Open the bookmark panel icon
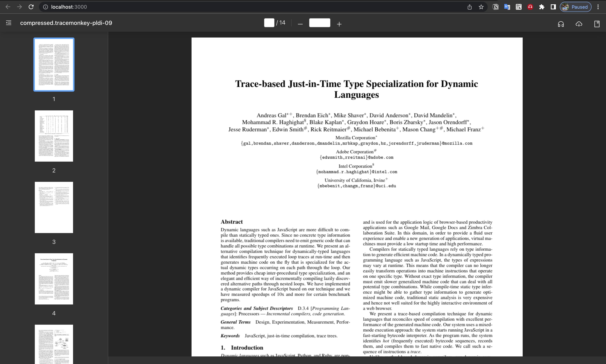The image size is (606, 364). (597, 24)
